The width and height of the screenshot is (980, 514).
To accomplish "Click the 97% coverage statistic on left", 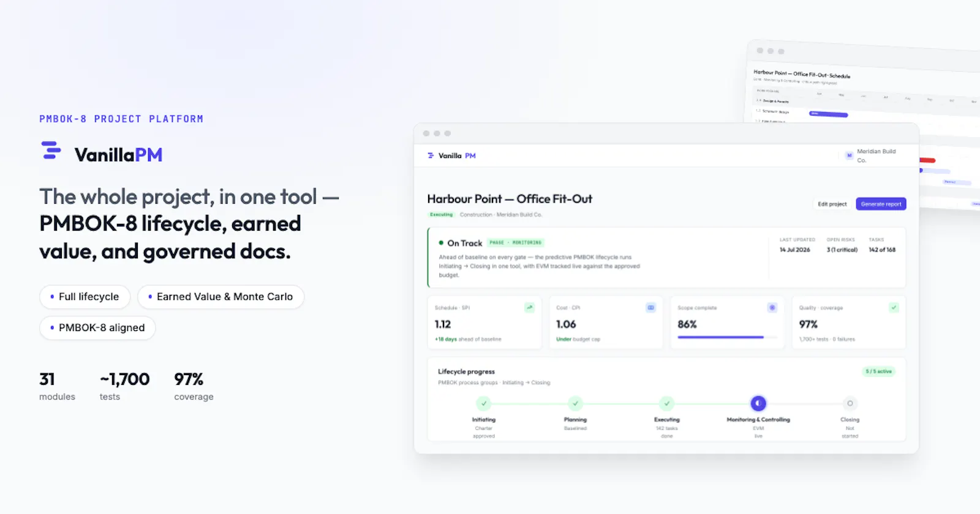I will [x=194, y=386].
